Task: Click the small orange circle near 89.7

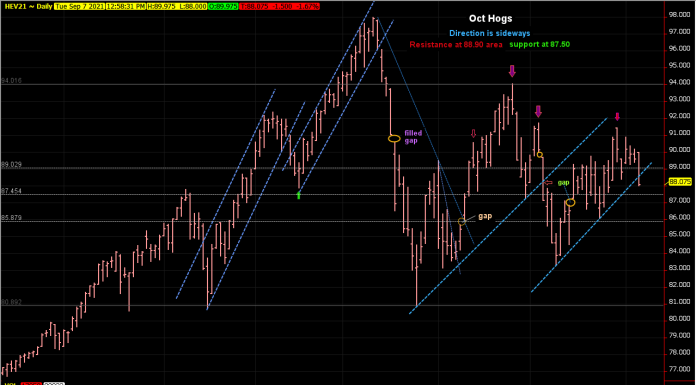Action: point(539,155)
